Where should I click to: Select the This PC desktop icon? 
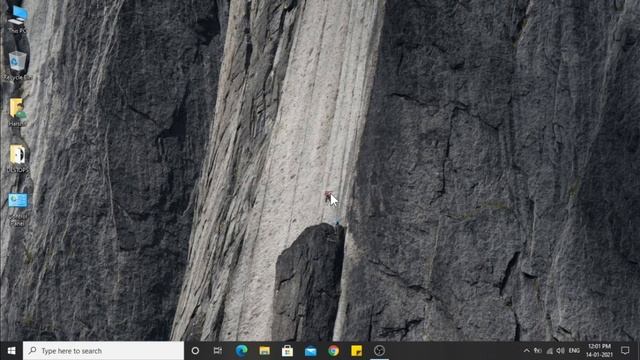click(18, 18)
